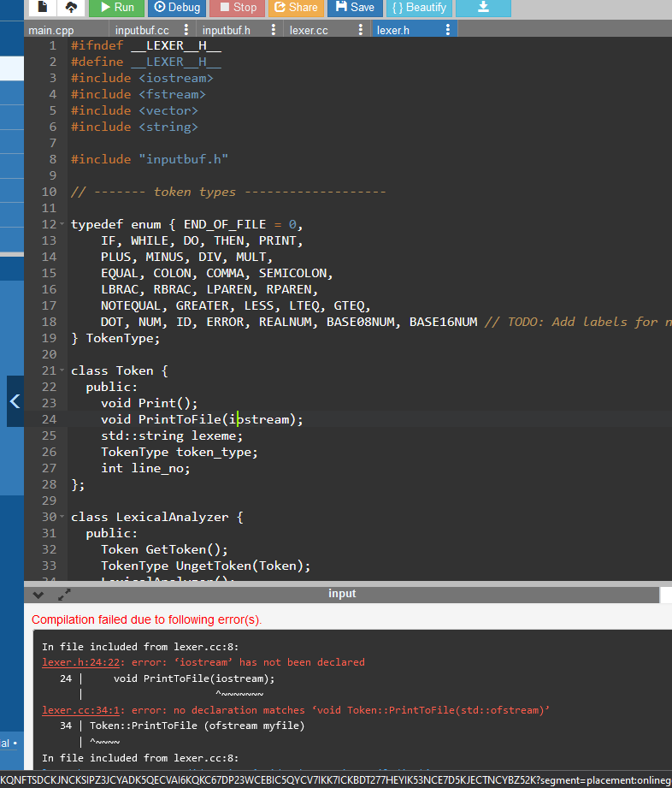672x788 pixels.
Task: Collapse the left sidebar with the arrow
Action: [15, 401]
